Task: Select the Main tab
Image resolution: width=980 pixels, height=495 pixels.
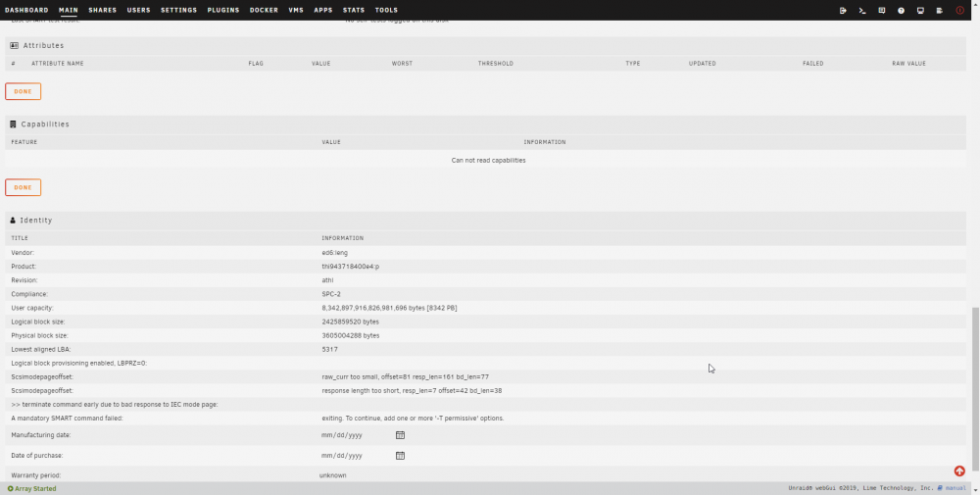Action: [x=69, y=10]
